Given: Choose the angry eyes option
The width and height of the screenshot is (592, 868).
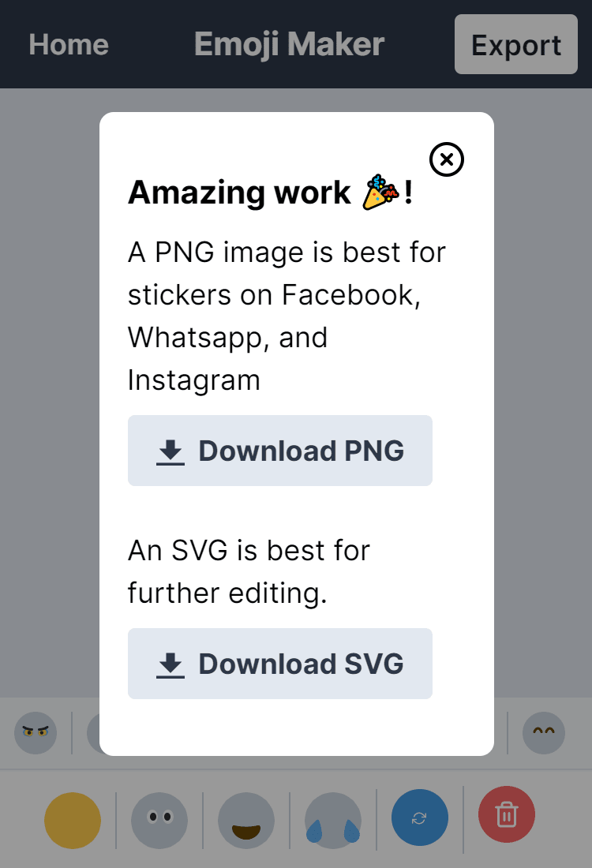Looking at the screenshot, I should [x=36, y=733].
